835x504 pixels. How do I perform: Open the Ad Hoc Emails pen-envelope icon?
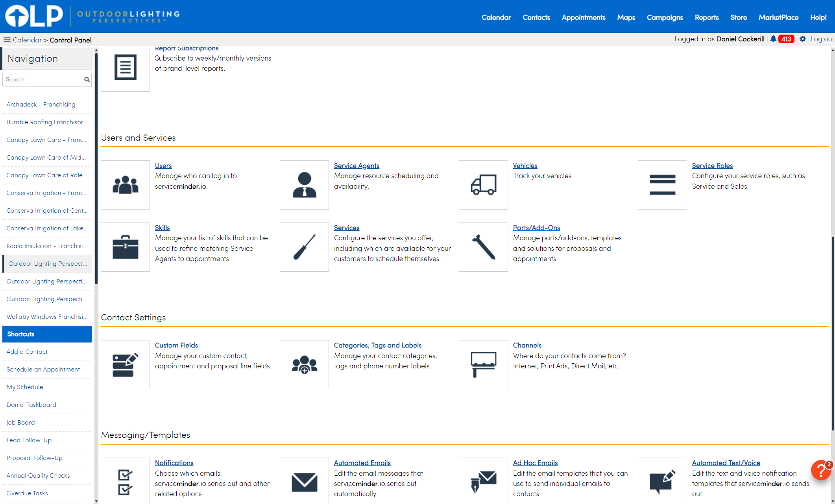pos(483,481)
